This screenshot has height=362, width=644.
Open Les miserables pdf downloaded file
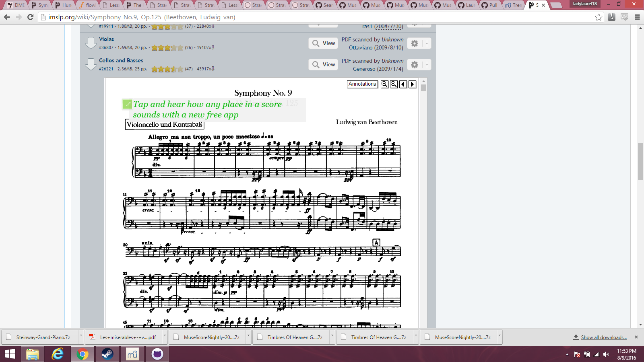click(123, 337)
